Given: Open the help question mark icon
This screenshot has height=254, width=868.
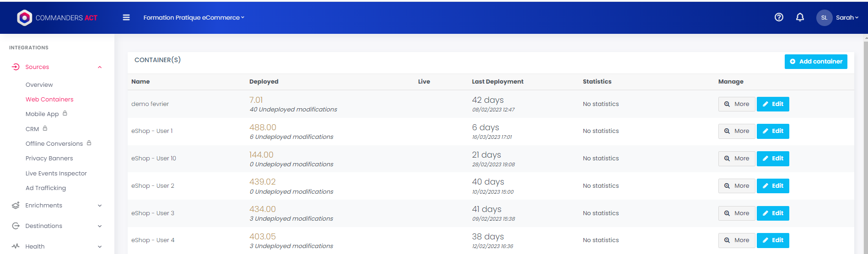Looking at the screenshot, I should pyautogui.click(x=779, y=17).
